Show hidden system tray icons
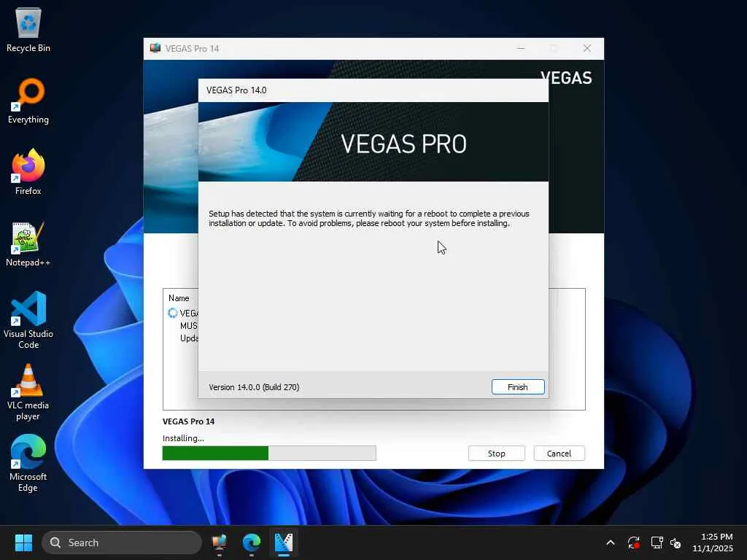Image resolution: width=747 pixels, height=560 pixels. pyautogui.click(x=611, y=542)
